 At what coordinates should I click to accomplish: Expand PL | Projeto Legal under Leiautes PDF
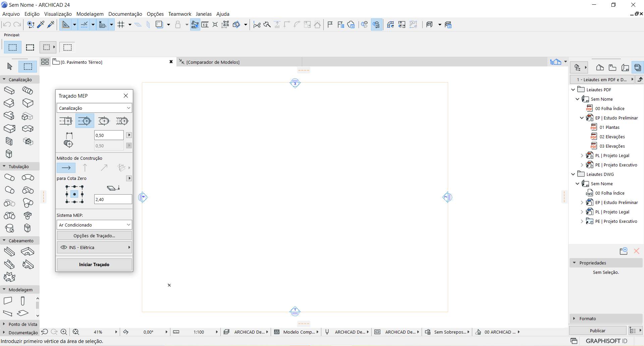[x=582, y=156]
